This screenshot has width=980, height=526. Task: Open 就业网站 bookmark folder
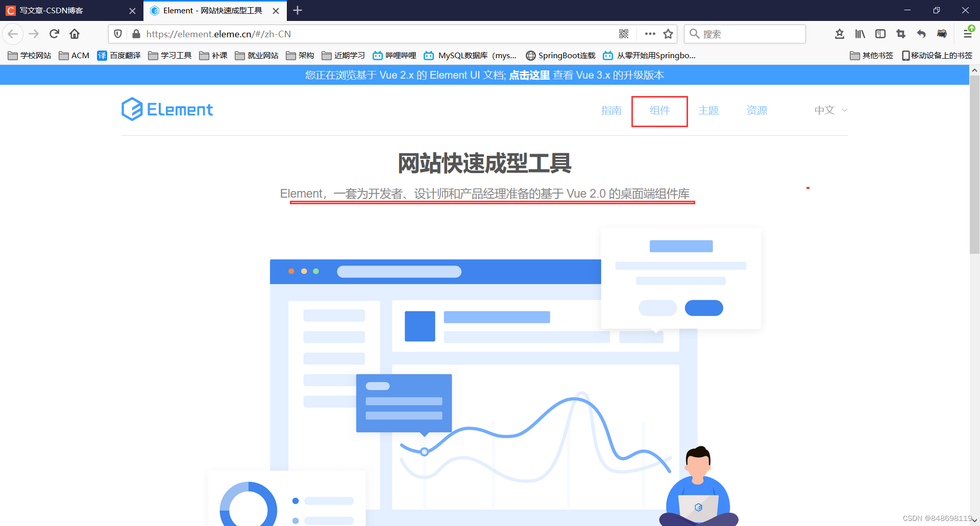click(x=257, y=55)
